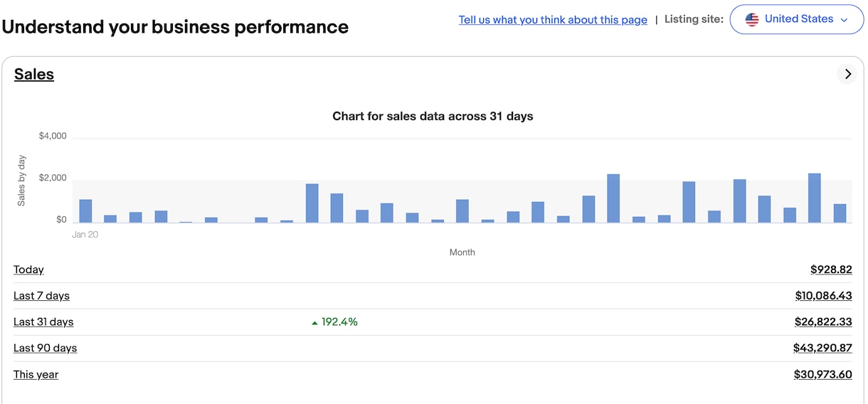Open the Sales heading link
This screenshot has width=868, height=404.
(x=34, y=74)
